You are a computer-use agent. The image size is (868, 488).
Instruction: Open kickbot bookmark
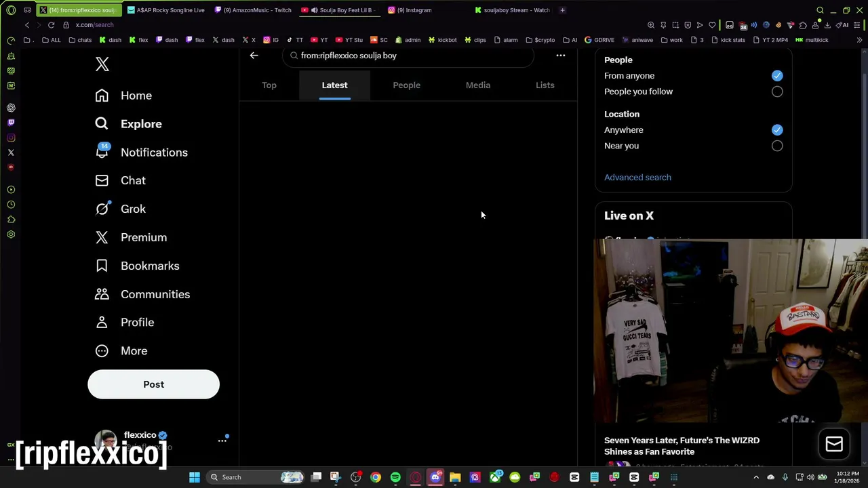click(x=442, y=40)
